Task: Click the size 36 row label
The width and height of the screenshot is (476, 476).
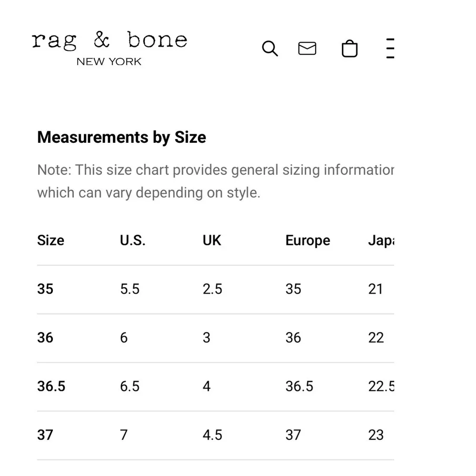Action: click(45, 337)
